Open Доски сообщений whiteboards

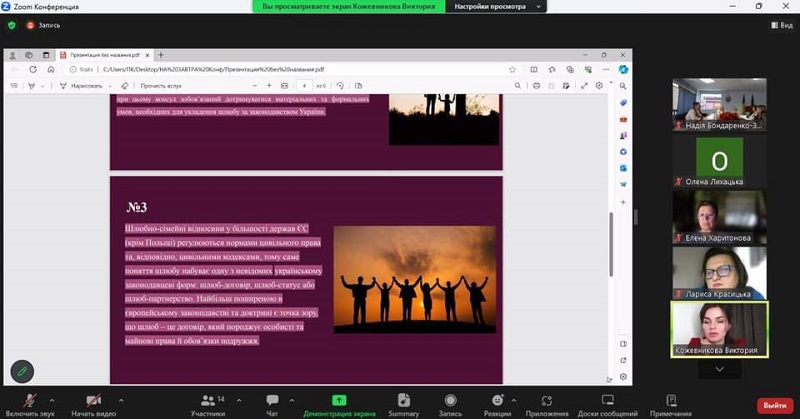[x=607, y=401]
